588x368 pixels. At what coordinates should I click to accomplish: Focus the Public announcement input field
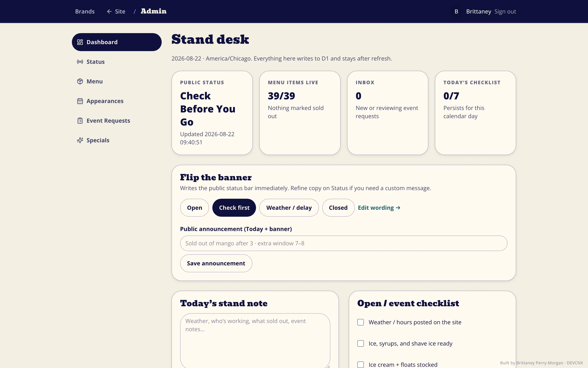[x=344, y=243]
